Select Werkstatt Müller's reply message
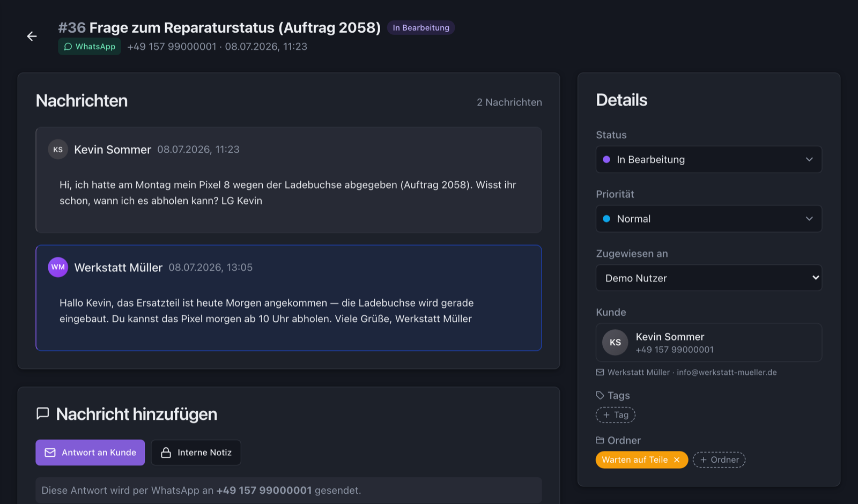The width and height of the screenshot is (858, 504). [289, 298]
